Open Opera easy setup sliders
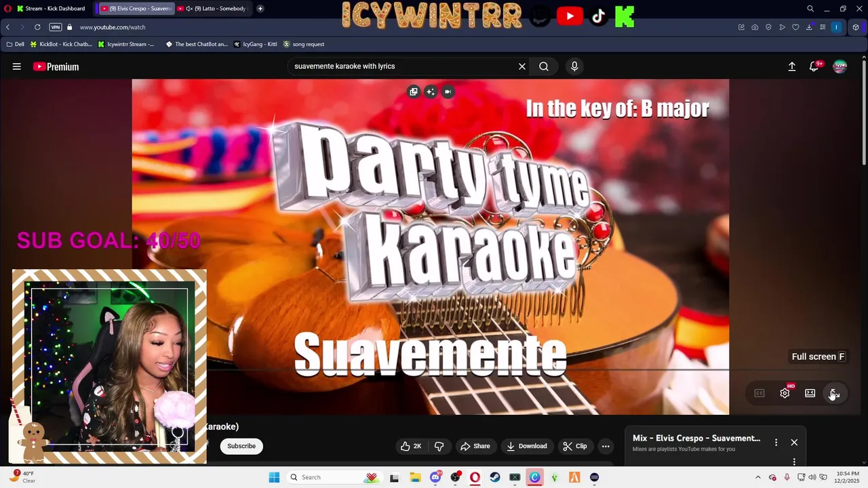868x488 pixels. pos(823,27)
